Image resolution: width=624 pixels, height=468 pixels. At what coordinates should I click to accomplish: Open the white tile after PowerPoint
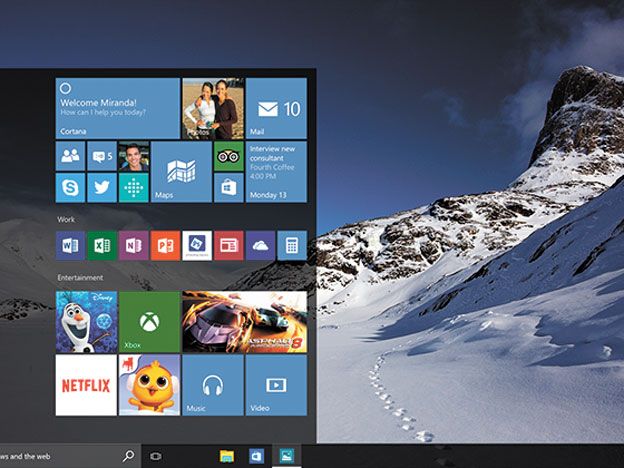(x=197, y=246)
